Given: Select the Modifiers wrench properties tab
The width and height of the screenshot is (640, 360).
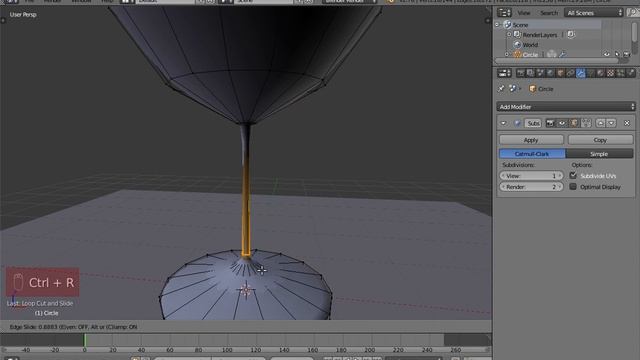Looking at the screenshot, I should pyautogui.click(x=580, y=73).
